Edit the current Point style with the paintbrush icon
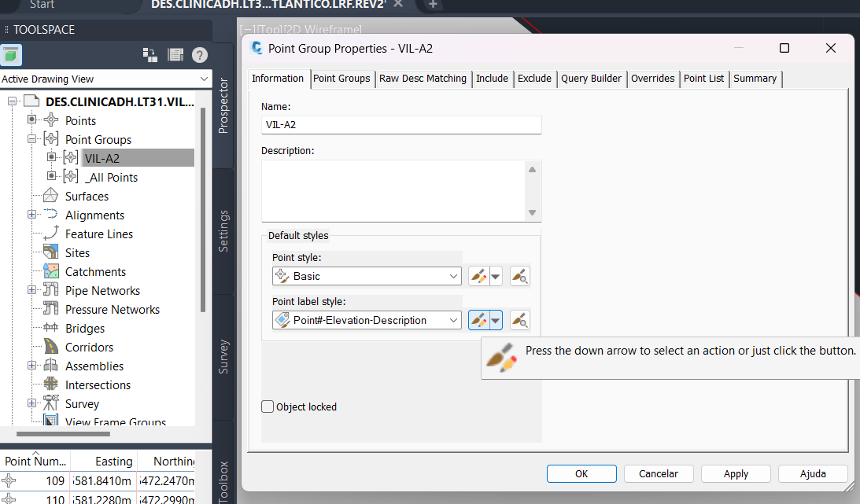This screenshot has width=860, height=504. tap(478, 276)
